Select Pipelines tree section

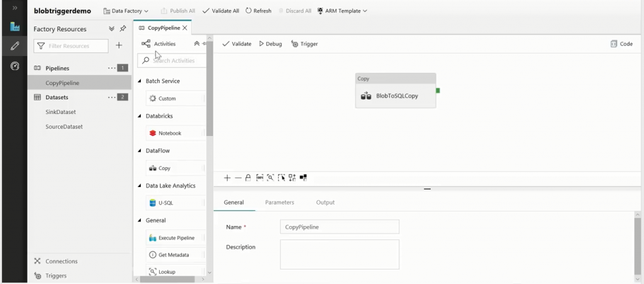[57, 68]
